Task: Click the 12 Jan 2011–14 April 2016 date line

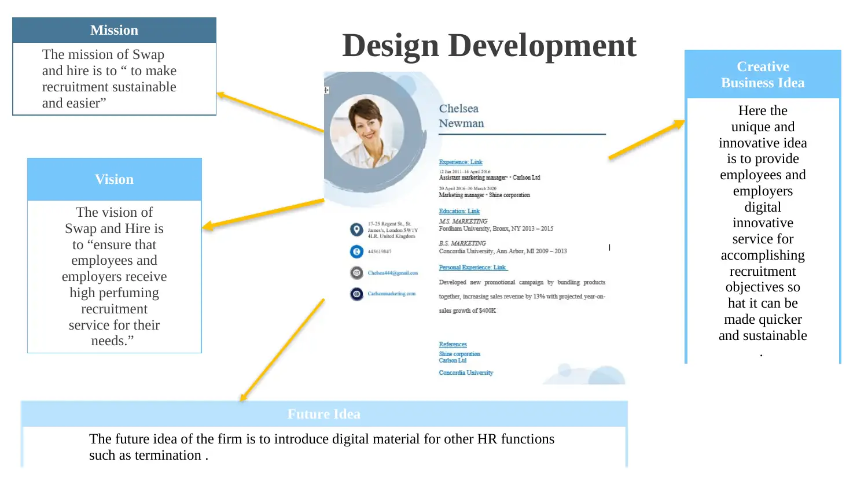Action: [x=465, y=172]
